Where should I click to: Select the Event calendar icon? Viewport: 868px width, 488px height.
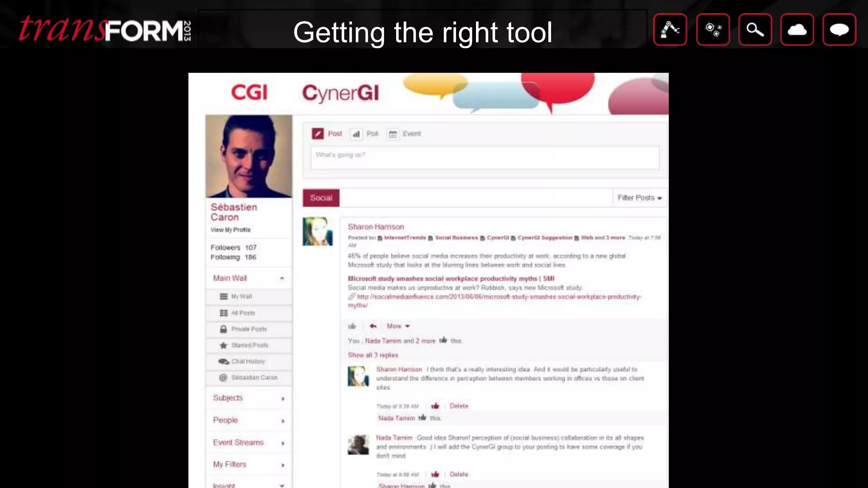click(x=393, y=134)
